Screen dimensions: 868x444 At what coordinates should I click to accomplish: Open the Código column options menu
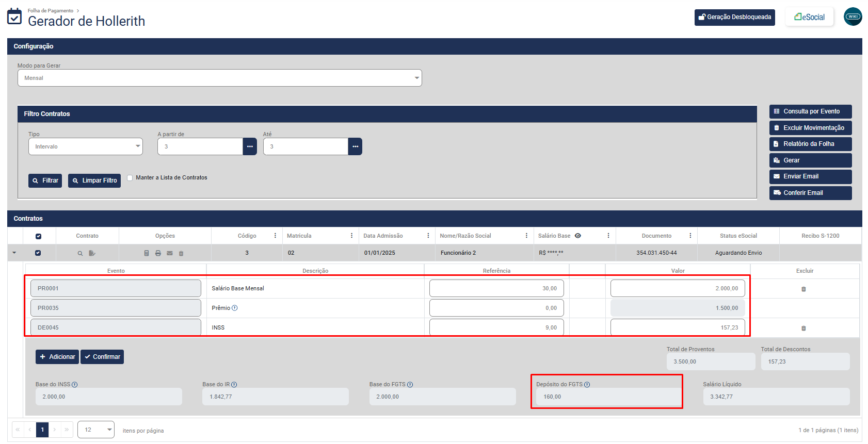click(275, 236)
